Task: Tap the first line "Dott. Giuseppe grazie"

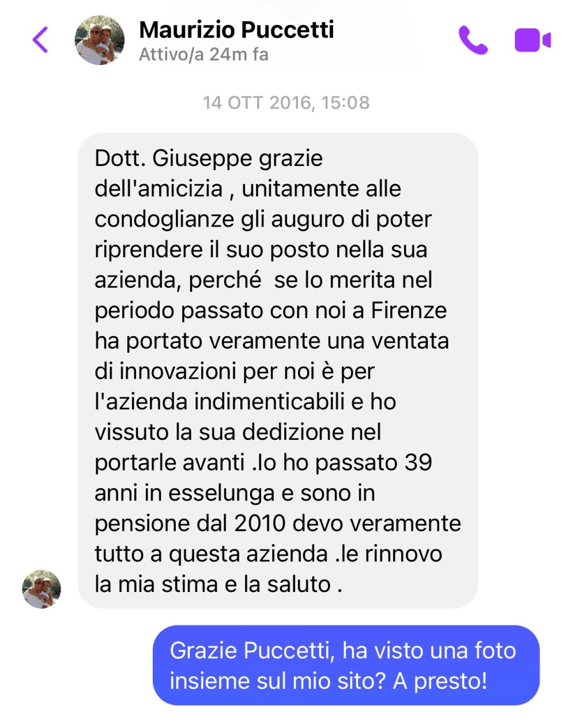Action: pos(209,158)
